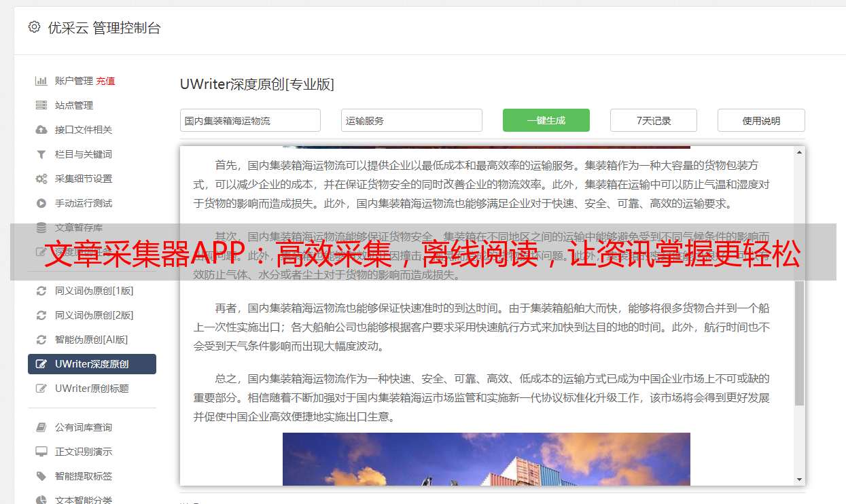Click the UWriter原创标题 edit icon
The height and width of the screenshot is (504, 846).
(41, 389)
